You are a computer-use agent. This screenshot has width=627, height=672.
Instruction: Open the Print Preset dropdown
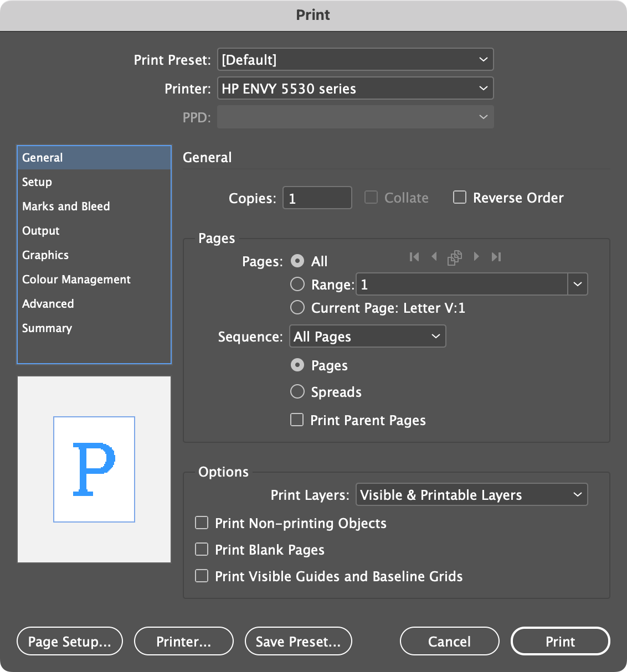pyautogui.click(x=355, y=59)
